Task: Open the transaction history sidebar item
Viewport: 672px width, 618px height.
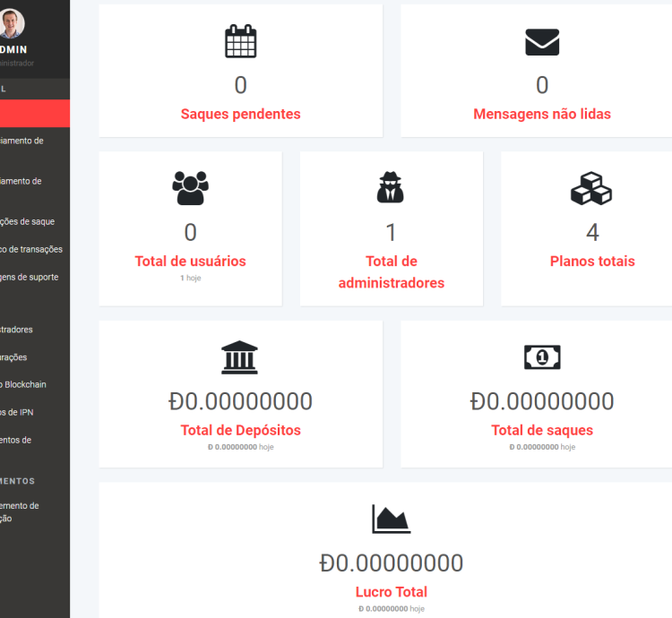Action: point(32,249)
